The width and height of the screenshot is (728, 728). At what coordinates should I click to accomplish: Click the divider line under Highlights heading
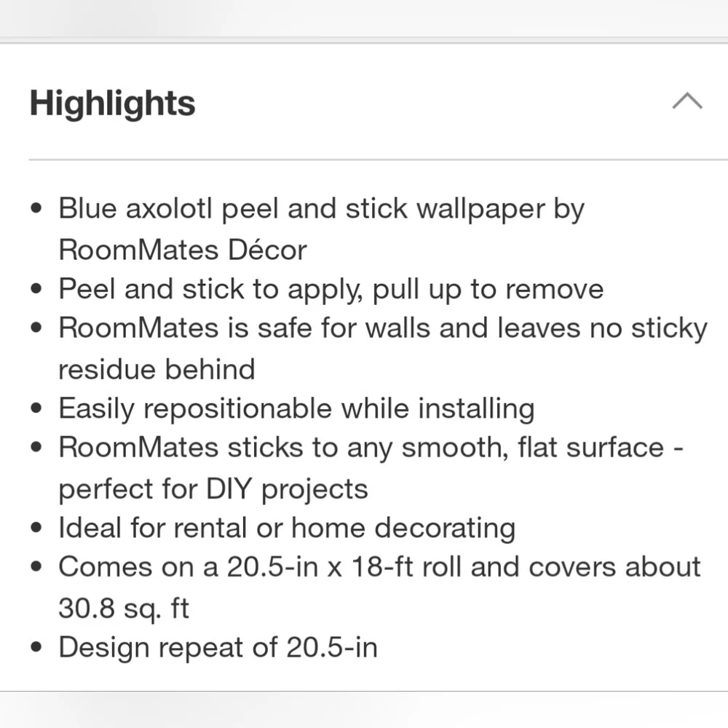coord(379,159)
